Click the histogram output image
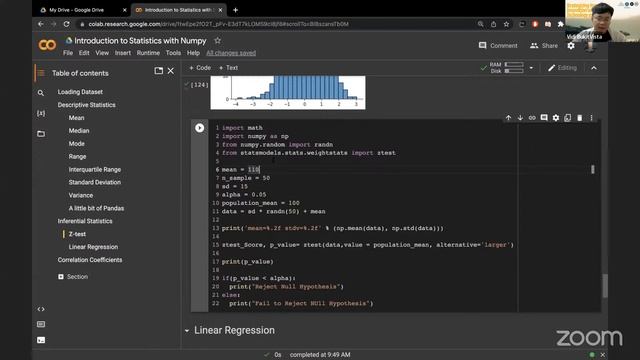Image resolution: width=640 pixels, height=360 pixels. pos(288,93)
